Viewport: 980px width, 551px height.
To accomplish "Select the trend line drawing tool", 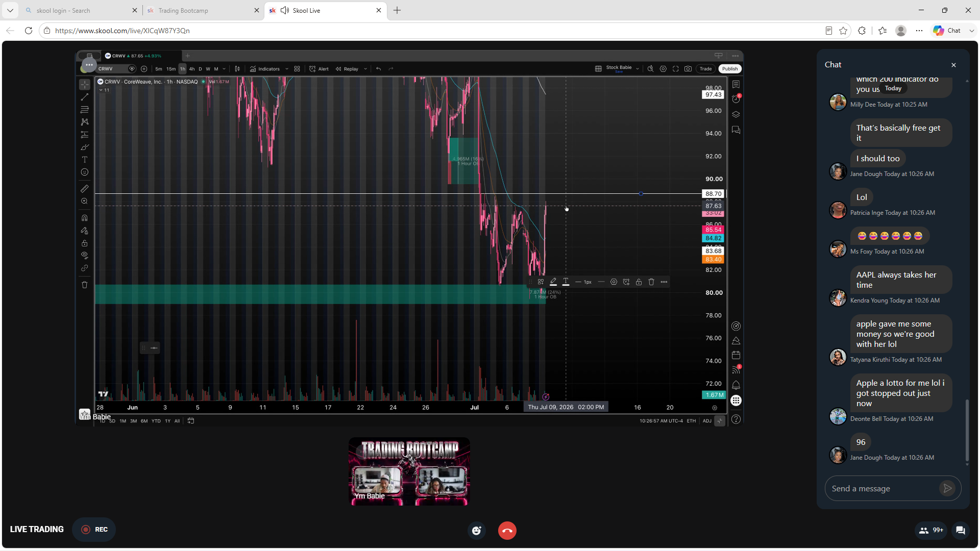I will click(x=85, y=97).
